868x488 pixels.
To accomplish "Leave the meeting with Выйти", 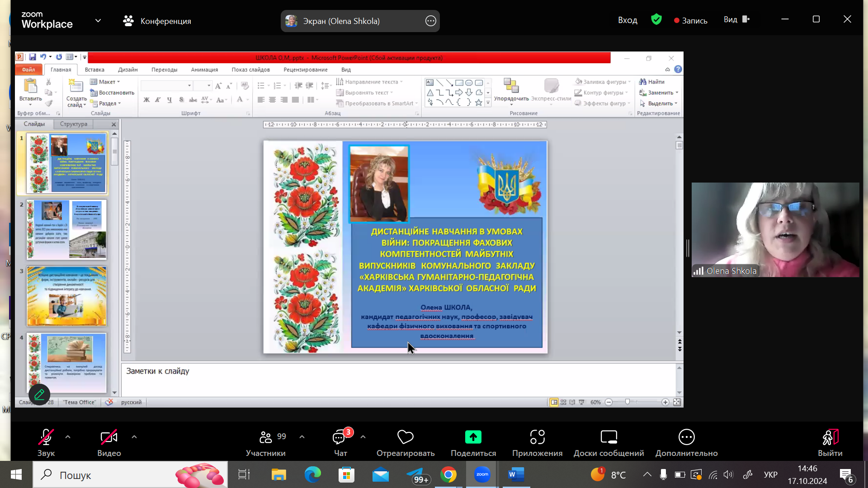I will pos(830,437).
